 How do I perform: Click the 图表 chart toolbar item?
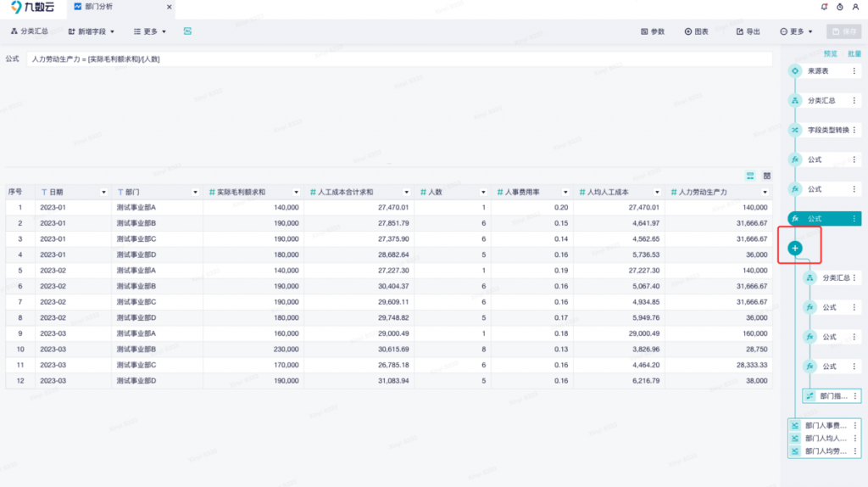point(697,31)
